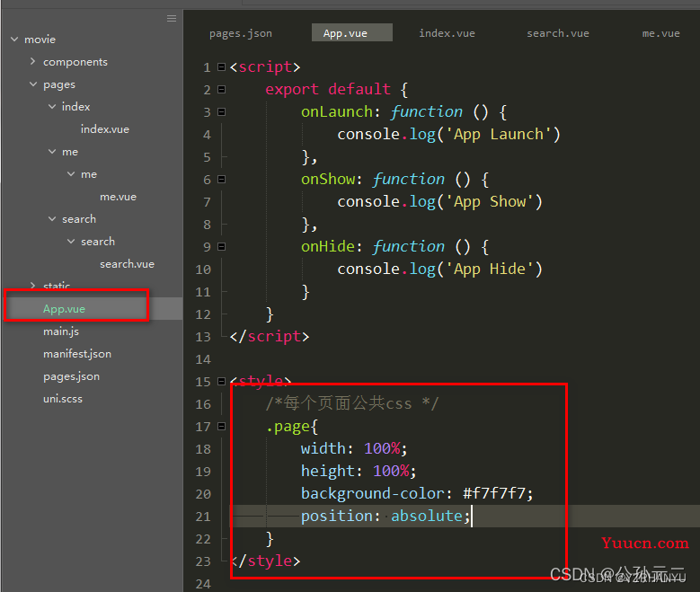
Task: Expand the components folder
Action: pyautogui.click(x=32, y=61)
